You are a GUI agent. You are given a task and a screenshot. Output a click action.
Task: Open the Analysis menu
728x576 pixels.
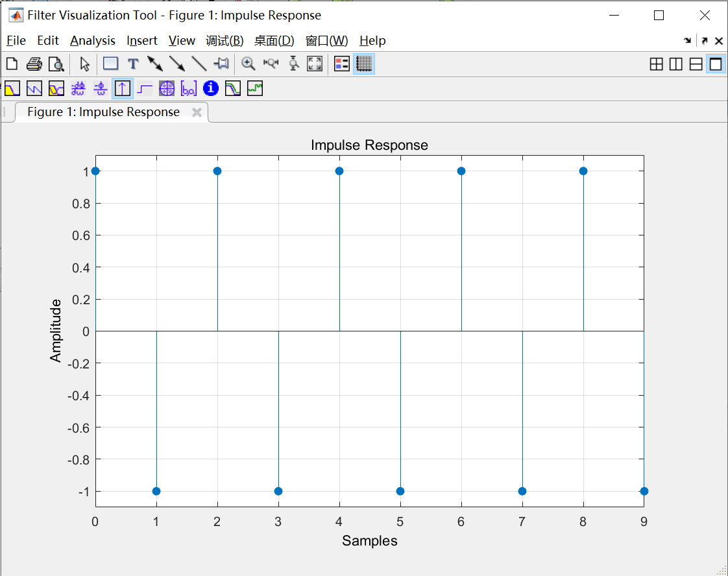[93, 40]
